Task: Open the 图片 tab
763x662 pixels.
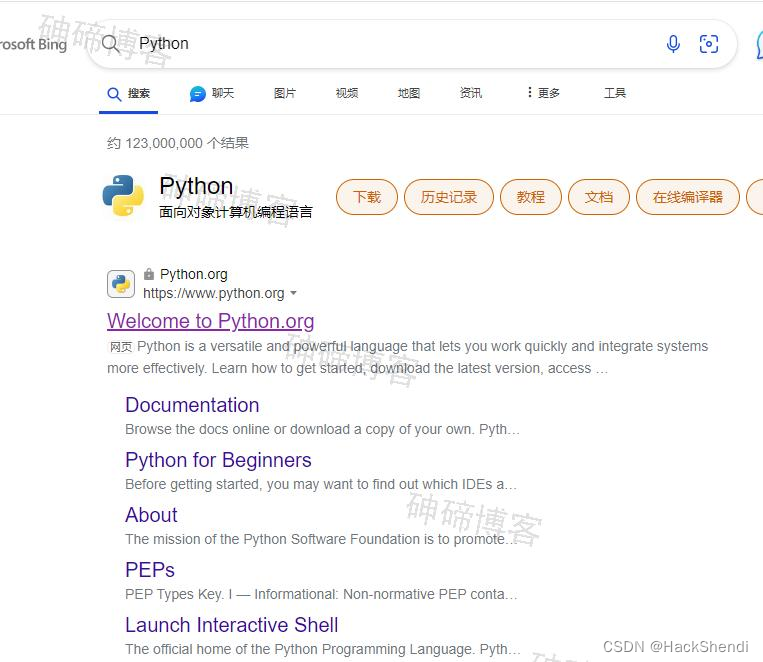Action: [x=285, y=93]
